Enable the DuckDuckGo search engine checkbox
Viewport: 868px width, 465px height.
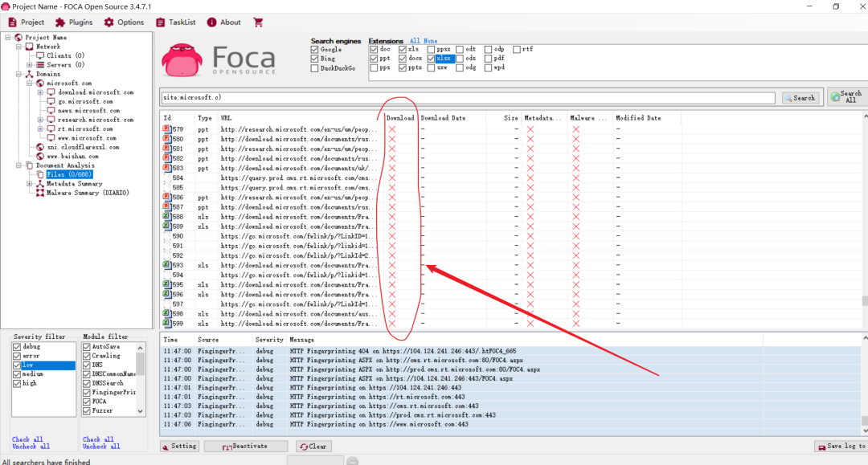click(314, 68)
